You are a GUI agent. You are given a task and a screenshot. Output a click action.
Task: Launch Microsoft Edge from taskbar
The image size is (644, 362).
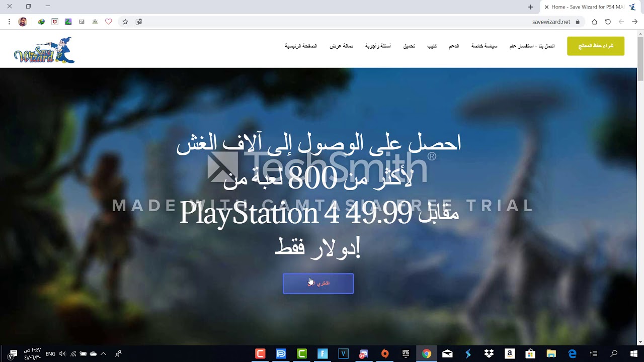click(x=572, y=354)
